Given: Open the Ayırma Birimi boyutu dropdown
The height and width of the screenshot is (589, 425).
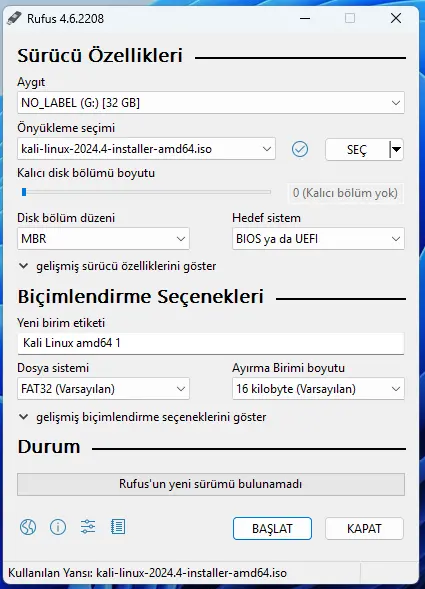Looking at the screenshot, I should pyautogui.click(x=318, y=388).
